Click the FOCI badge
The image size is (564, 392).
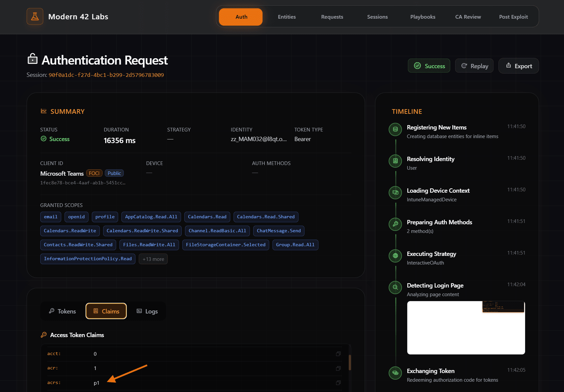click(x=94, y=173)
